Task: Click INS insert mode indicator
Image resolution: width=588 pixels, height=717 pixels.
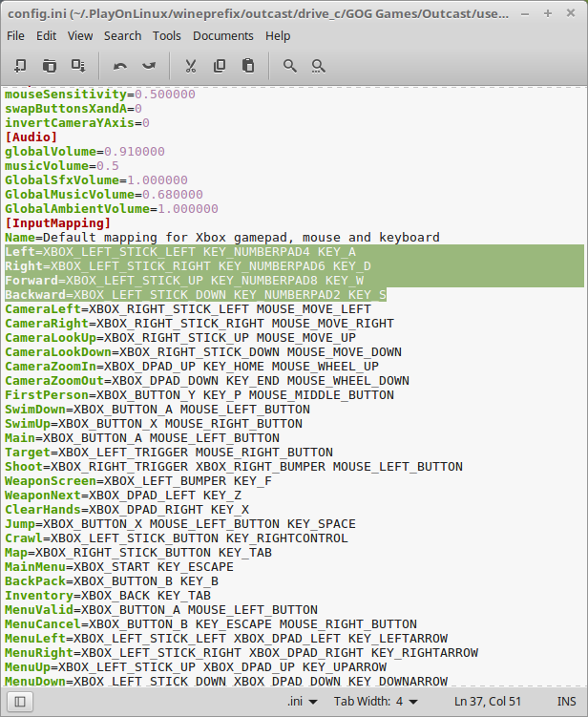Action: 566,702
